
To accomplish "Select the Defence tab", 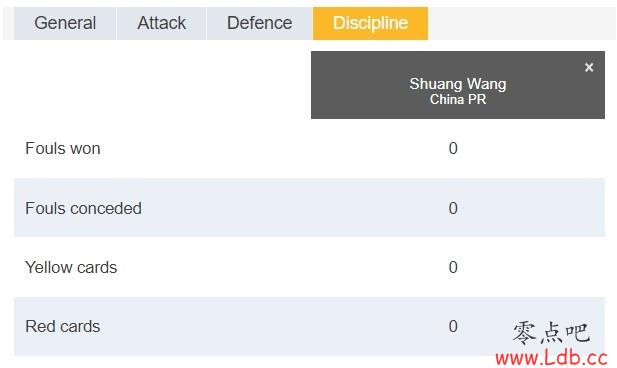I will [x=259, y=23].
